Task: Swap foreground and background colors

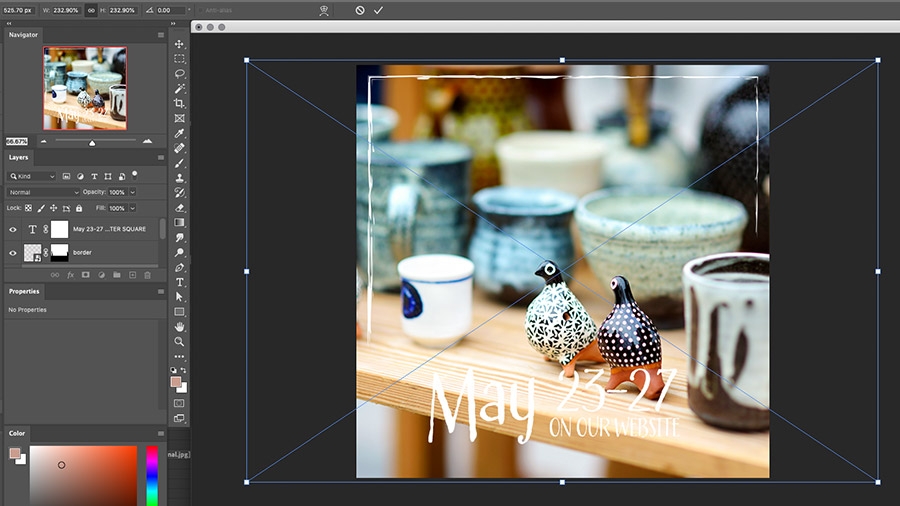Action: pos(184,371)
